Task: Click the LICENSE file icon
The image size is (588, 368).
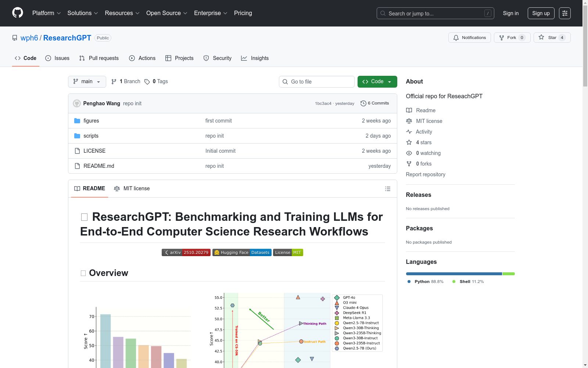Action: point(77,151)
